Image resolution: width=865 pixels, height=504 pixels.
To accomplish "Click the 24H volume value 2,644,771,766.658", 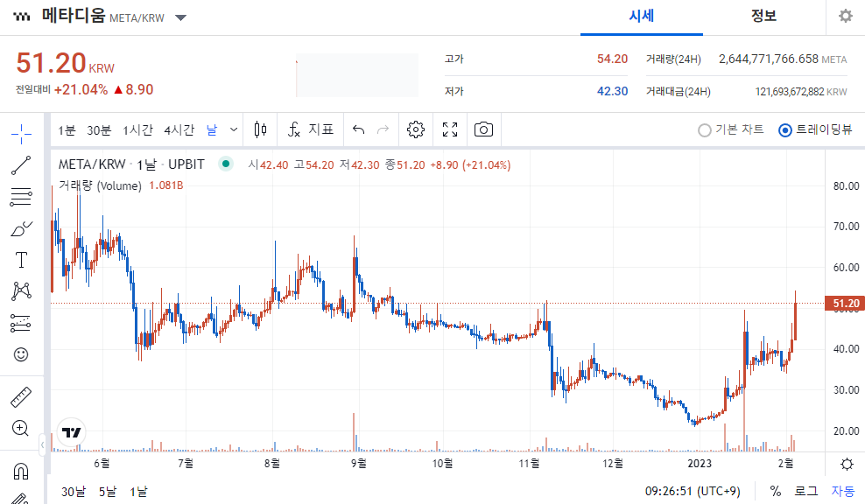I will coord(769,59).
